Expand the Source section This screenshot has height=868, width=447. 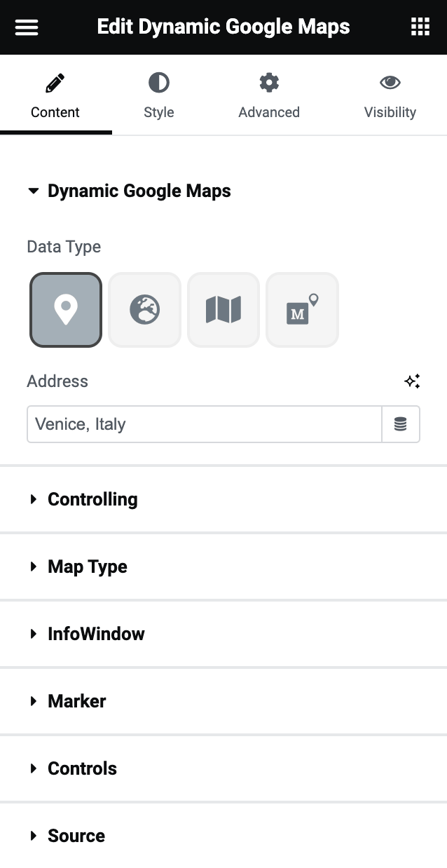pyautogui.click(x=76, y=836)
